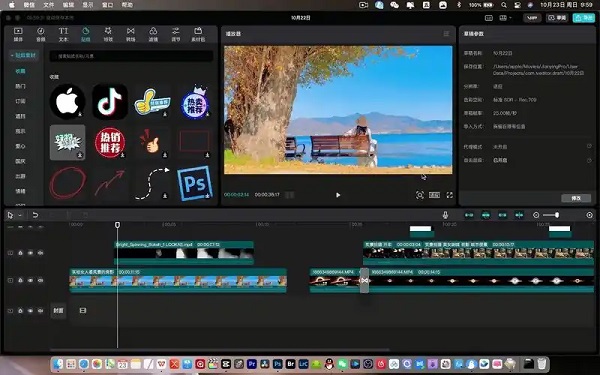Click the 封面 cover button
This screenshot has width=600, height=375.
58,311
